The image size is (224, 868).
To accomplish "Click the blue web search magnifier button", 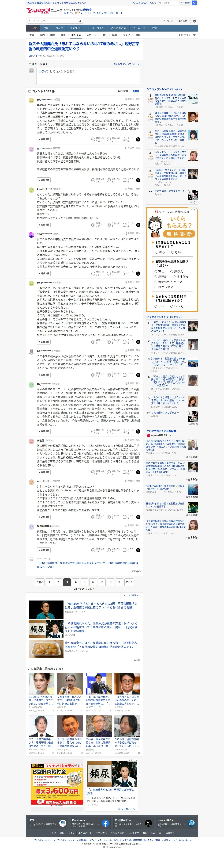I will coord(194,3).
